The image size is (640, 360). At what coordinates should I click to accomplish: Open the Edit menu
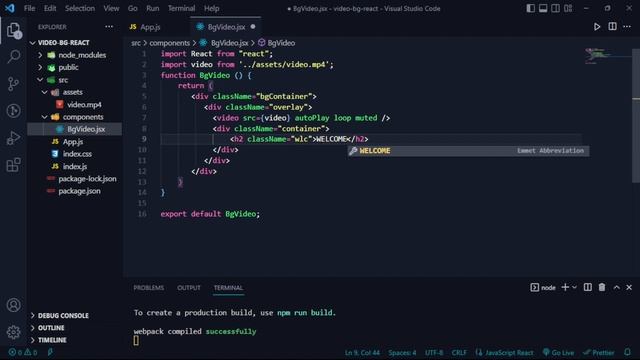coord(50,8)
